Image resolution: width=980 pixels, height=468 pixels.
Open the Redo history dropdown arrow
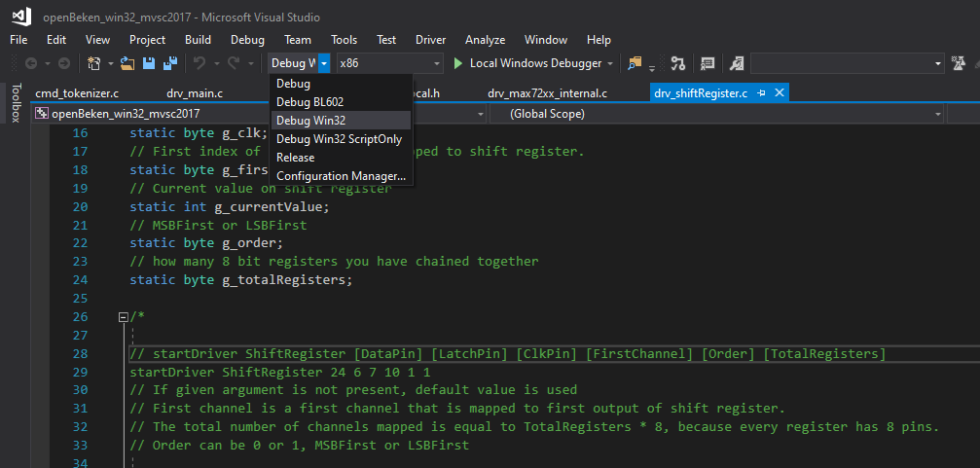(x=251, y=63)
